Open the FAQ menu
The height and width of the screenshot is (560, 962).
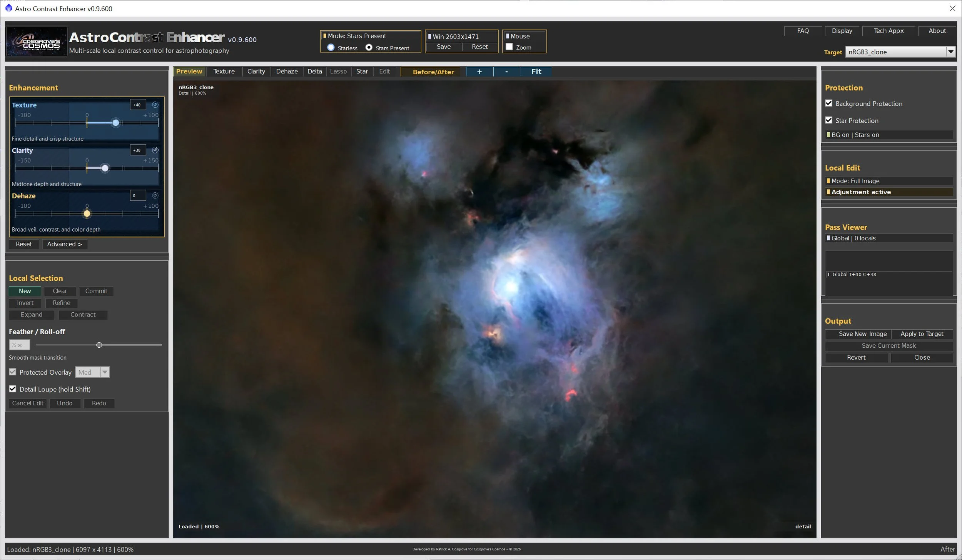tap(803, 31)
